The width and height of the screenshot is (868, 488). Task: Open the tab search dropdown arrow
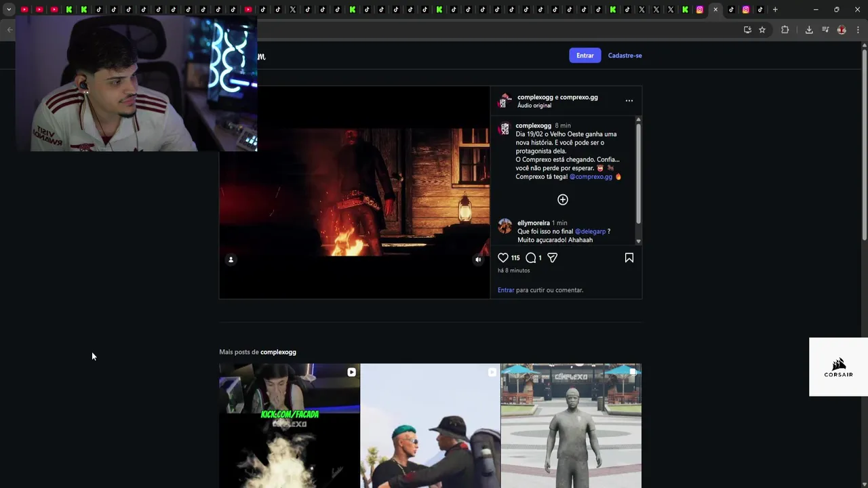[x=9, y=9]
